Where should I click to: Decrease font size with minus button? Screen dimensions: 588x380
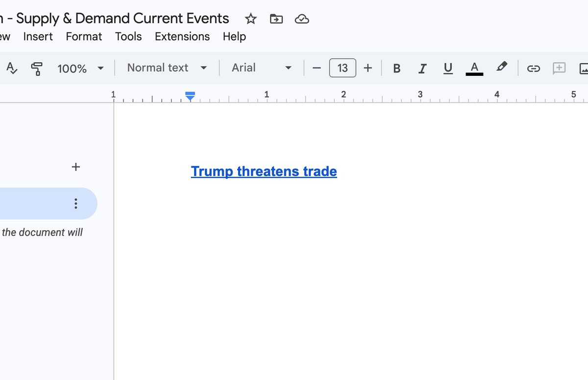click(317, 68)
